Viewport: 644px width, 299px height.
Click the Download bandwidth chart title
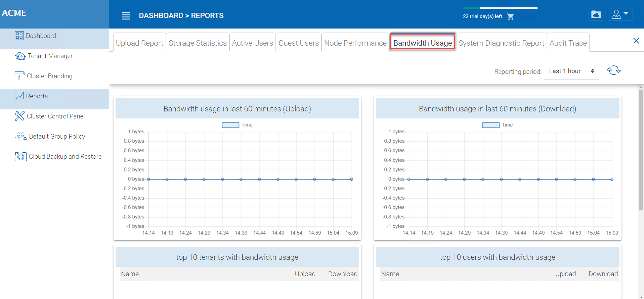click(498, 109)
